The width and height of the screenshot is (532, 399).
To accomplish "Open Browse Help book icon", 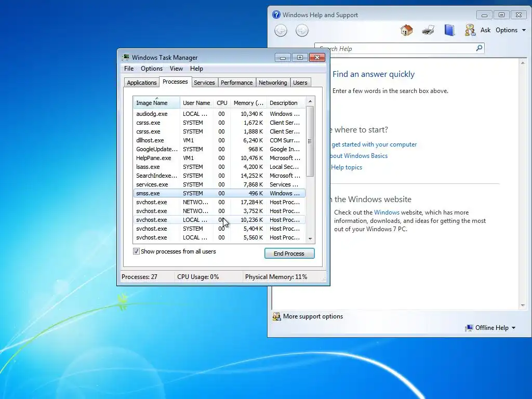I will tap(449, 30).
